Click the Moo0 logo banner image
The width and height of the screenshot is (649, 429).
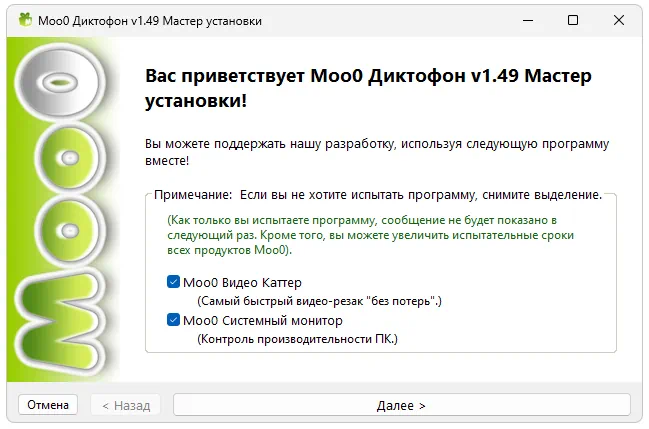62,210
